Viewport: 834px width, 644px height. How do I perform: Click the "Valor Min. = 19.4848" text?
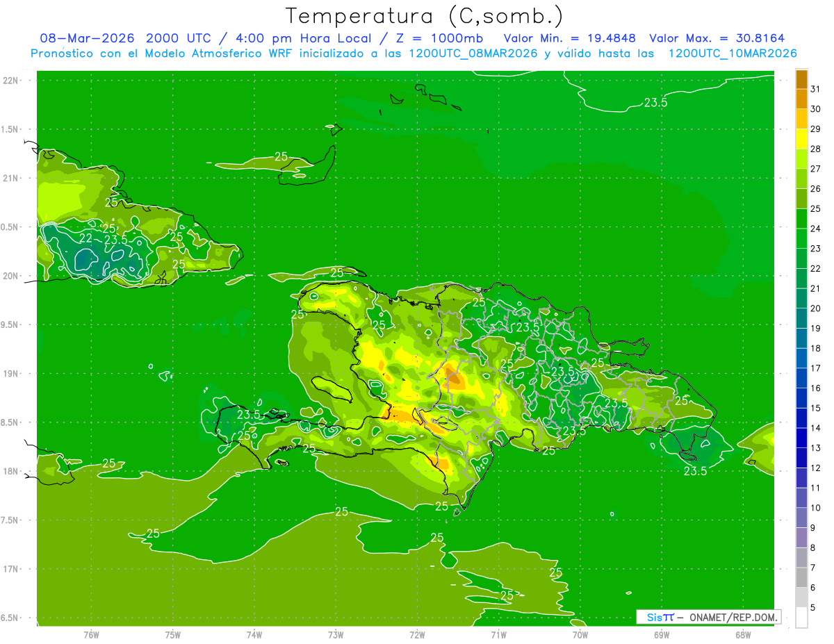click(570, 38)
